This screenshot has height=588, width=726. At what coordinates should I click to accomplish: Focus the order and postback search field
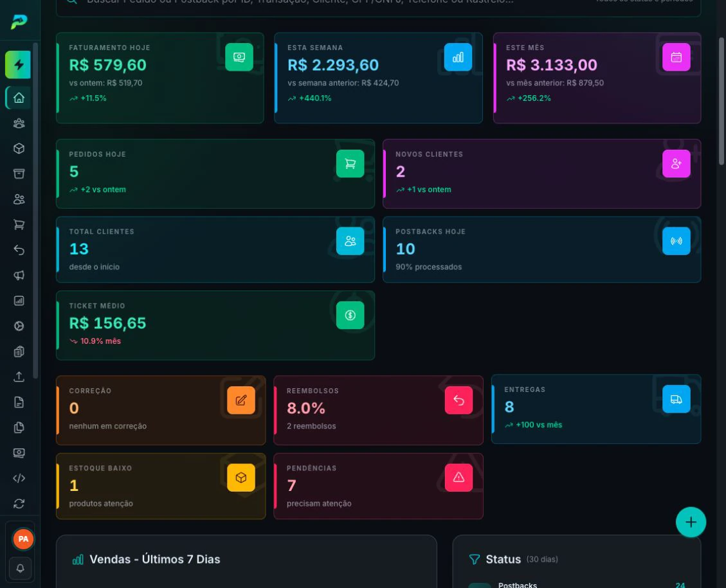pos(378,4)
